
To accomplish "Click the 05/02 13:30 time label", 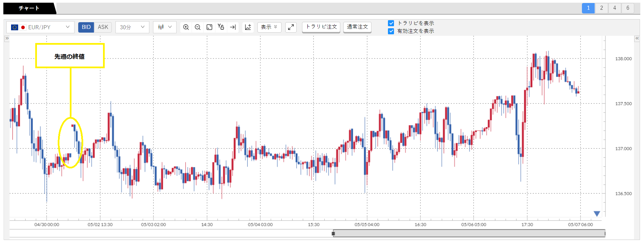I will (x=100, y=225).
